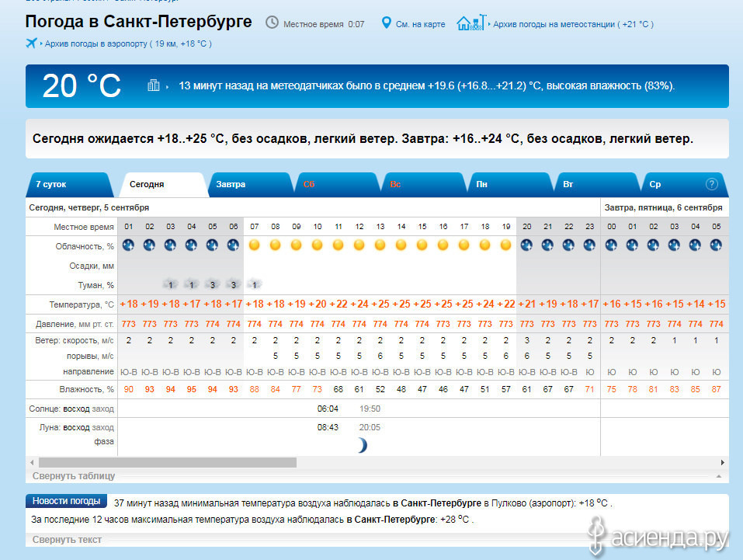The width and height of the screenshot is (743, 560).
Task: Click the night cloudiness icon for hour 21
Action: click(548, 245)
